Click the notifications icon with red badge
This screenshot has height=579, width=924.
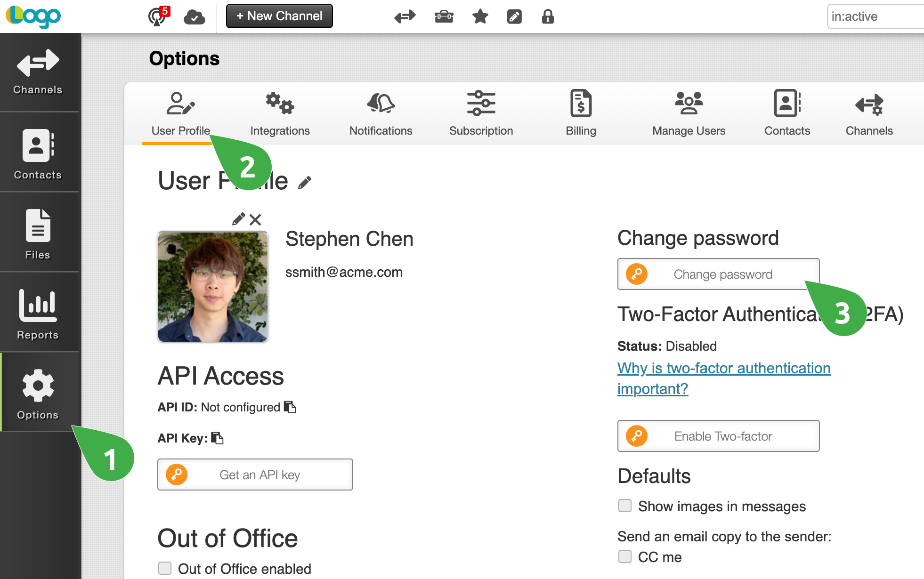[x=157, y=16]
